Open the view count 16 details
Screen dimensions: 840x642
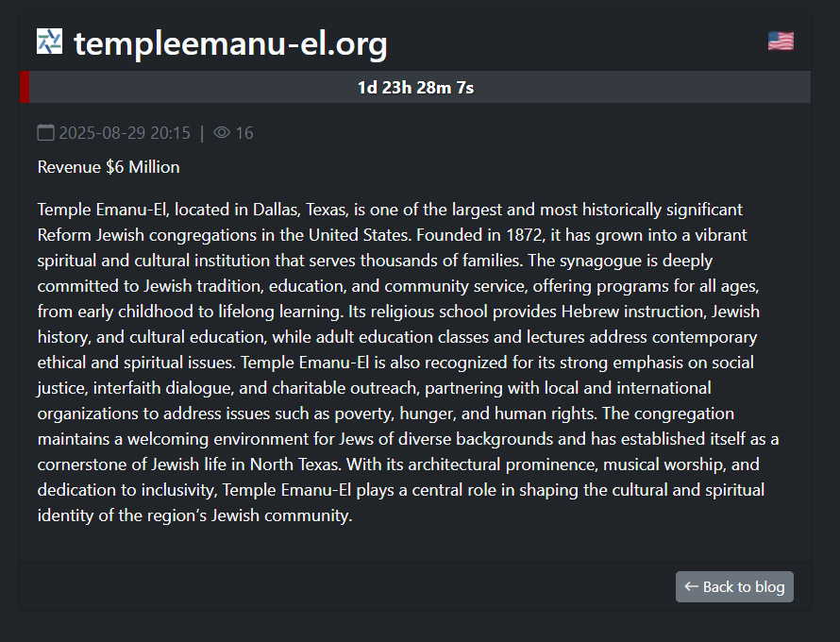tap(244, 132)
